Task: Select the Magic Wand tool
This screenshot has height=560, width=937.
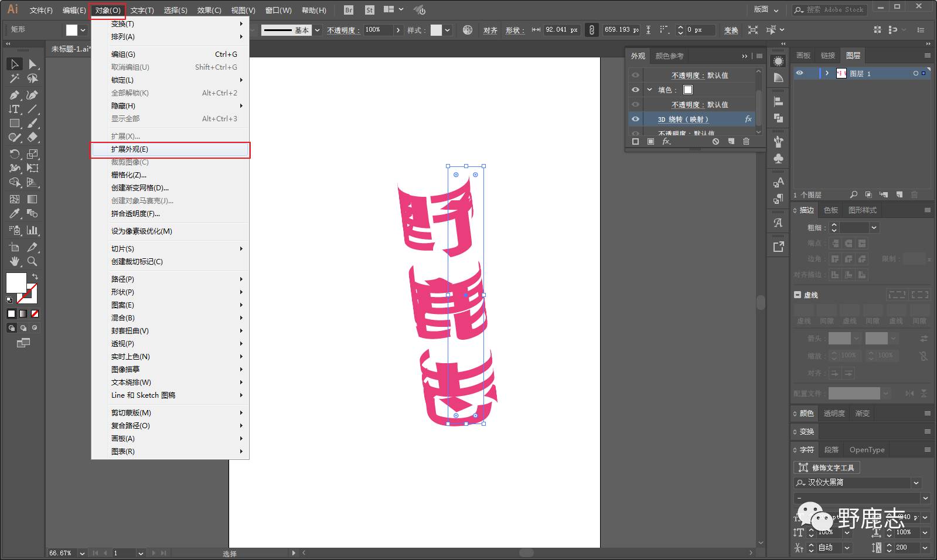Action: [x=15, y=78]
